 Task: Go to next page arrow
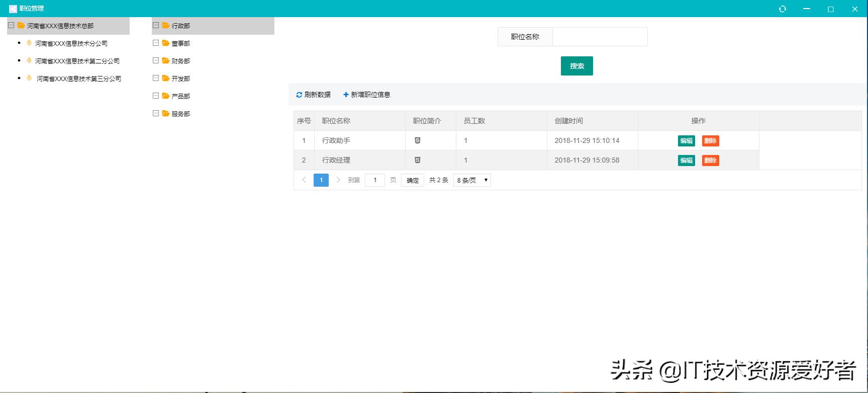pyautogui.click(x=338, y=180)
